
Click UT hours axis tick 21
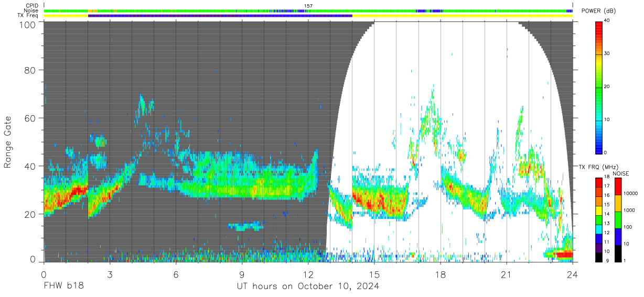point(507,274)
